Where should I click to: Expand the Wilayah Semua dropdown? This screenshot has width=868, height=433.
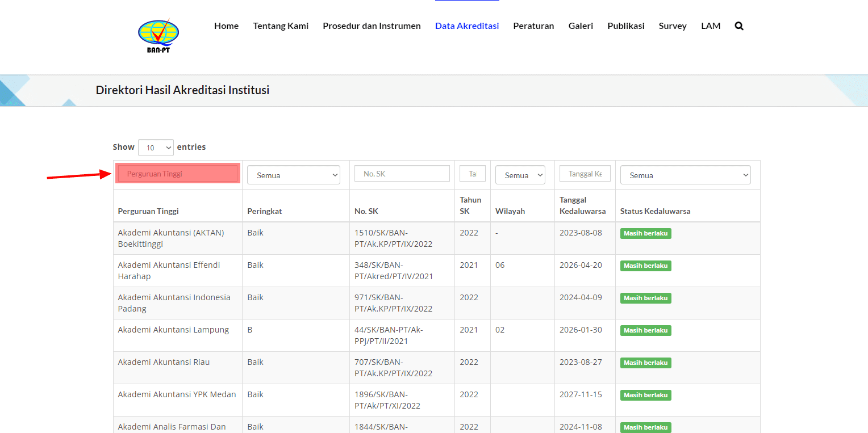pyautogui.click(x=520, y=175)
